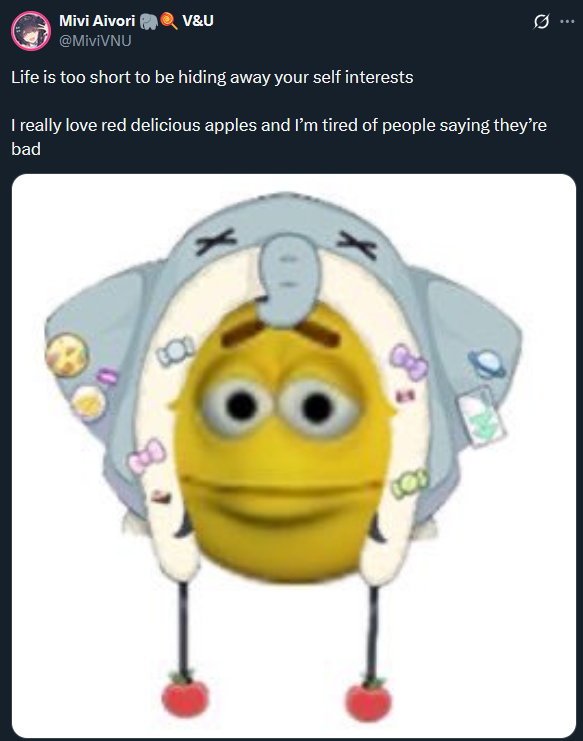Image resolution: width=583 pixels, height=741 pixels.
Task: Click the V&U text in the name
Action: [198, 21]
